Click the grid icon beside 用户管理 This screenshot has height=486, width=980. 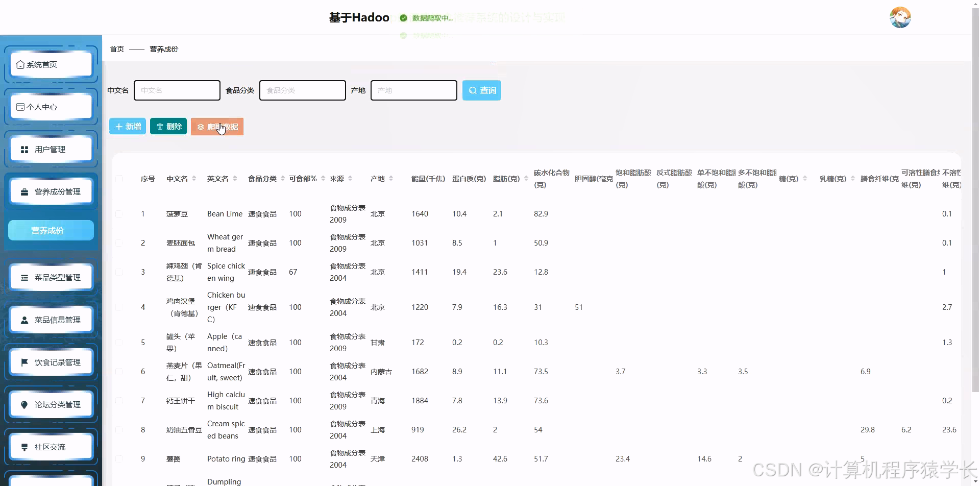24,150
